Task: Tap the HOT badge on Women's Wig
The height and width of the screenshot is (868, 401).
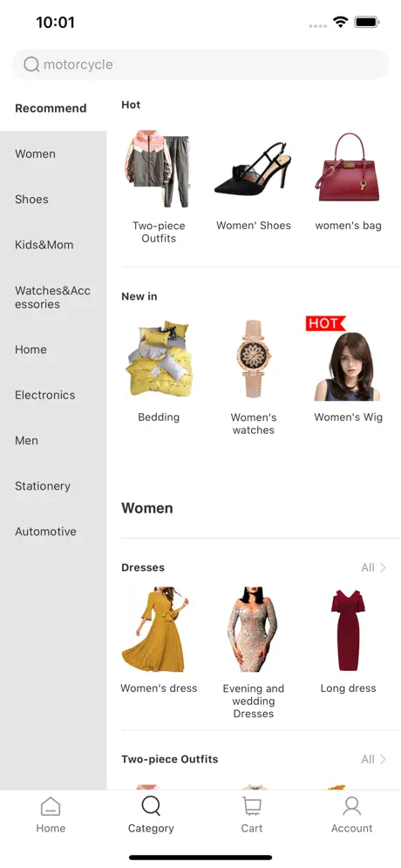Action: (x=325, y=323)
